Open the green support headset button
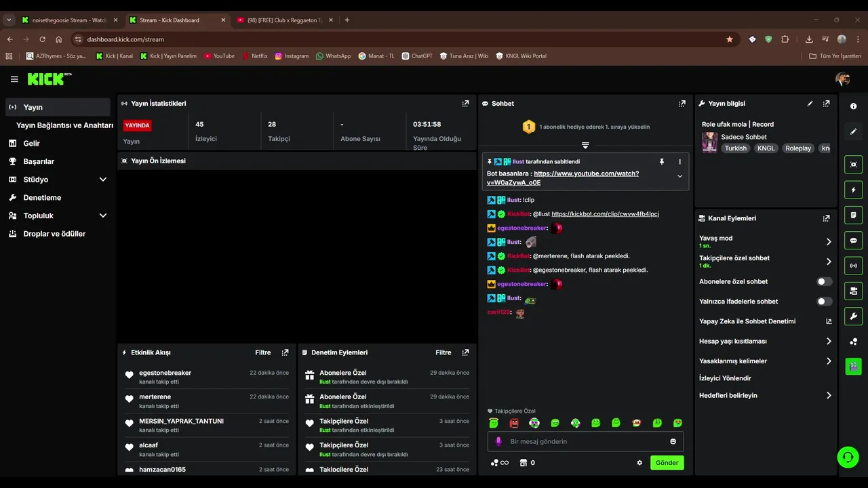This screenshot has width=868, height=488. [848, 457]
